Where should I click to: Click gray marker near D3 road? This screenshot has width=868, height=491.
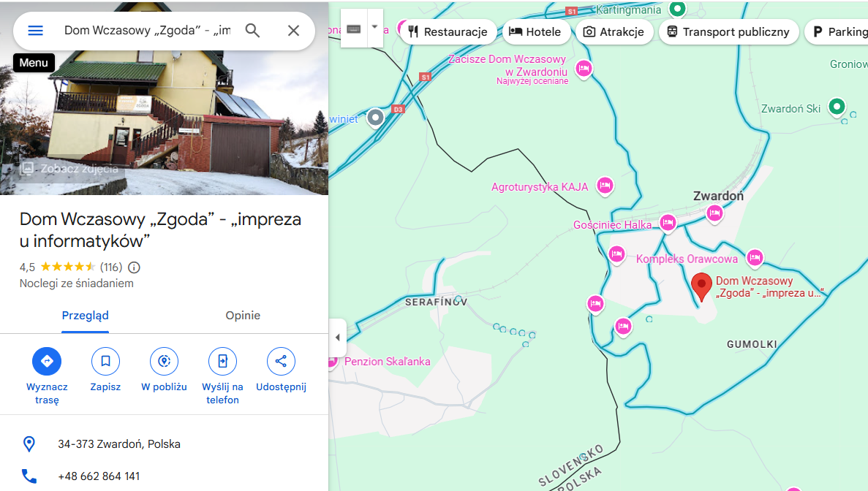tap(375, 117)
